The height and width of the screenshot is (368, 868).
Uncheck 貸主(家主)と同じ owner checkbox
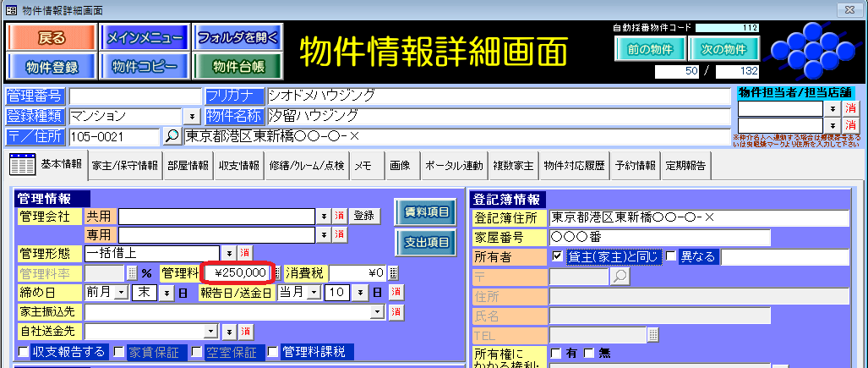pyautogui.click(x=557, y=256)
